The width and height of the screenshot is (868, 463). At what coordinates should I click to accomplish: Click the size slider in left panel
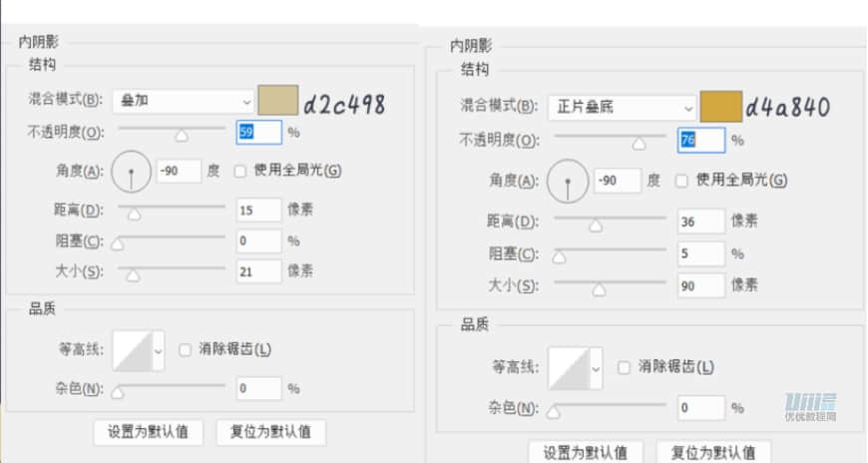pos(172,271)
